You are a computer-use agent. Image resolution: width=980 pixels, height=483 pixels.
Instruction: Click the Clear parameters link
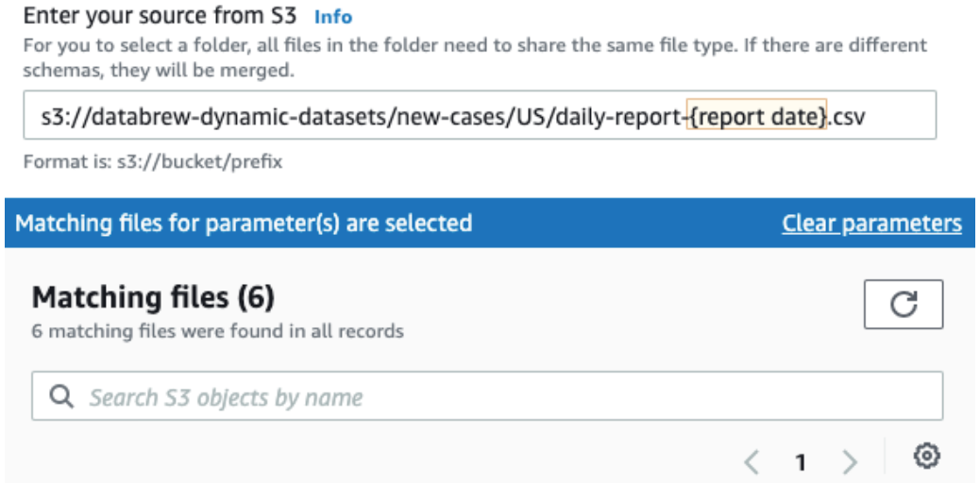click(871, 224)
